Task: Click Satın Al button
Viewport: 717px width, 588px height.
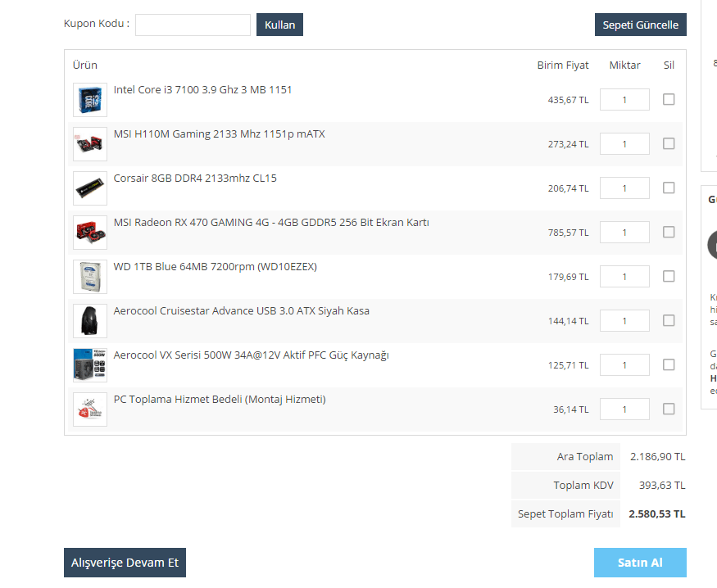Action: [640, 563]
